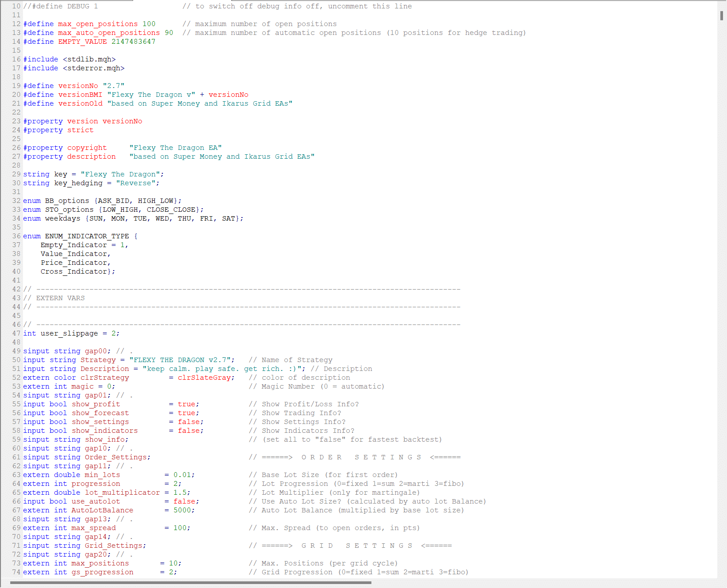This screenshot has height=588, width=727.
Task: Click the versionNo string "2.7"
Action: [x=113, y=86]
